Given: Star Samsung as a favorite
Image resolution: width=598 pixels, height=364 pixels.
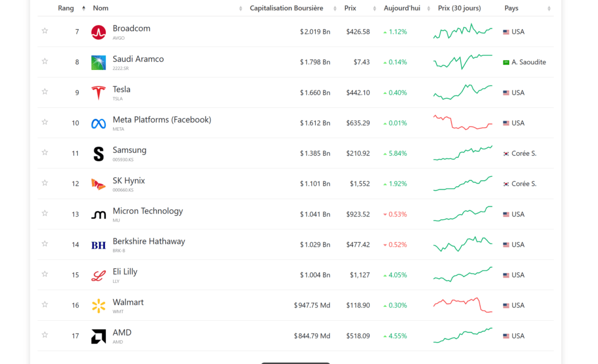Looking at the screenshot, I should (x=44, y=152).
